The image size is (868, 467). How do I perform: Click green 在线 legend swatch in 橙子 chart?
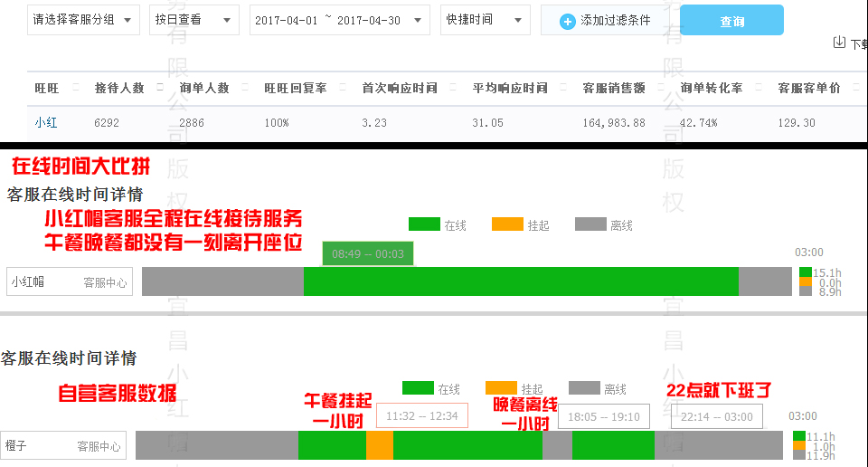418,387
